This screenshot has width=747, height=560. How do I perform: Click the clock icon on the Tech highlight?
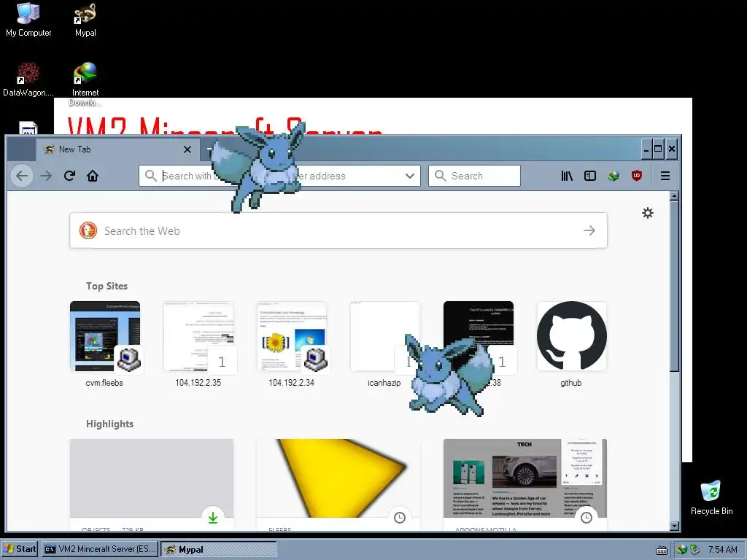pyautogui.click(x=587, y=518)
